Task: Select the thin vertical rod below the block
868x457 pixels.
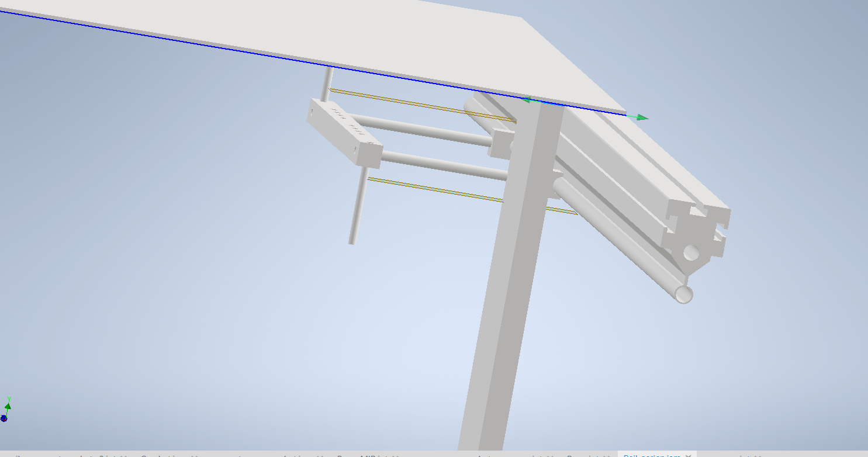Action: [x=359, y=205]
